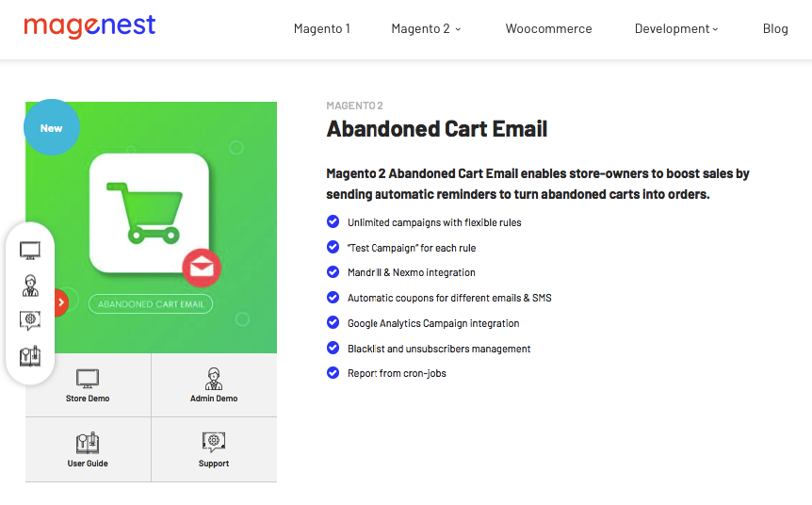Click the monitor icon in floating sidebar
The width and height of the screenshot is (812, 505).
30,251
